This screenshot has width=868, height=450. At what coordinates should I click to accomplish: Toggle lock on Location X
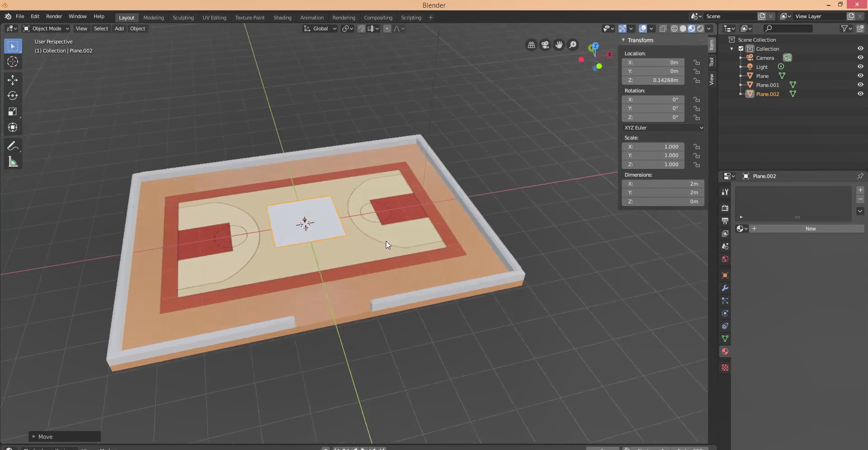click(697, 62)
